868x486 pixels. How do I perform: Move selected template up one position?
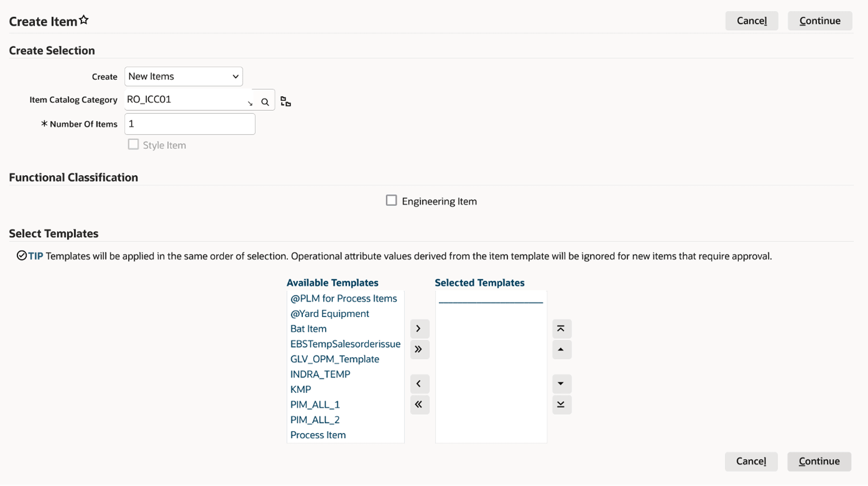(x=561, y=350)
